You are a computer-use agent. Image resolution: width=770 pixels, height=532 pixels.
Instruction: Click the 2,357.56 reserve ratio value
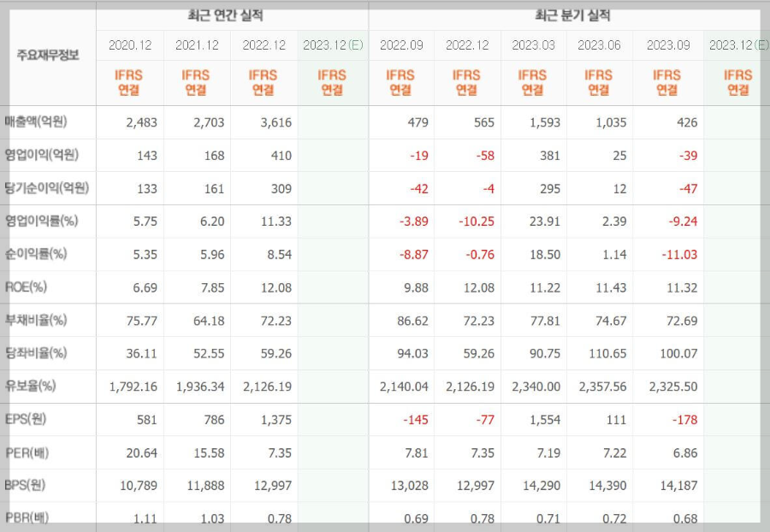[602, 387]
